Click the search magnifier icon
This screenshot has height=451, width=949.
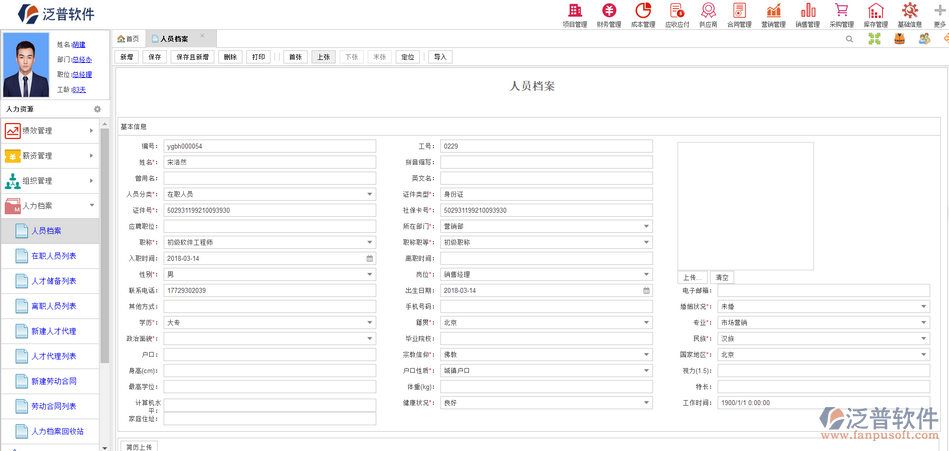tap(849, 39)
